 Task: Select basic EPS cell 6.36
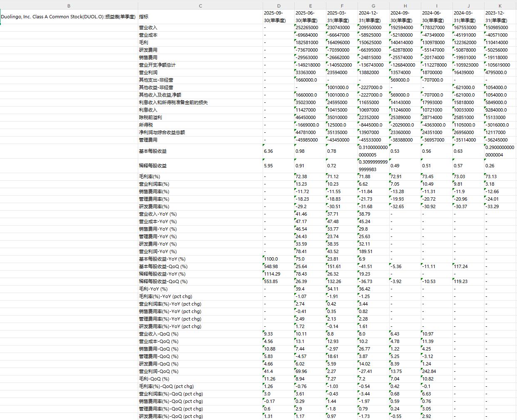pyautogui.click(x=278, y=151)
